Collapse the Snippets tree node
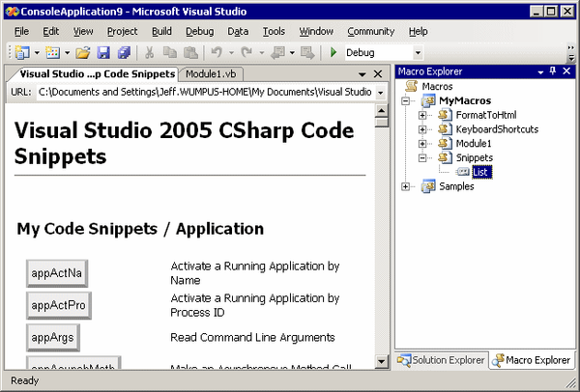580x392 pixels. point(422,158)
